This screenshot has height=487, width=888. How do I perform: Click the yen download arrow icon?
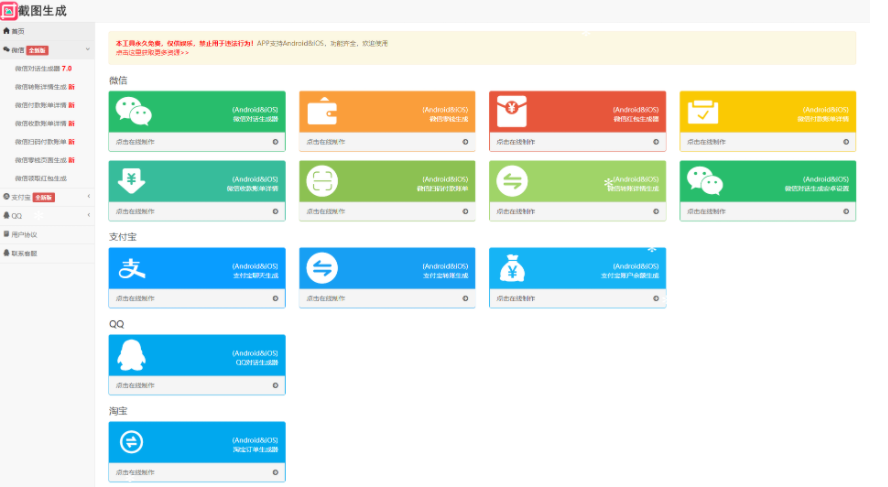(x=132, y=180)
